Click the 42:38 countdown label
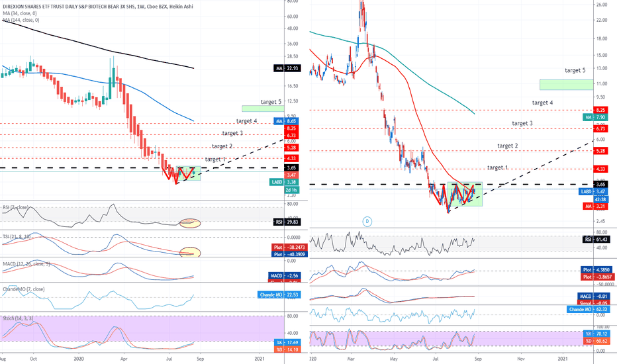This screenshot has height=364, width=617. (x=600, y=199)
